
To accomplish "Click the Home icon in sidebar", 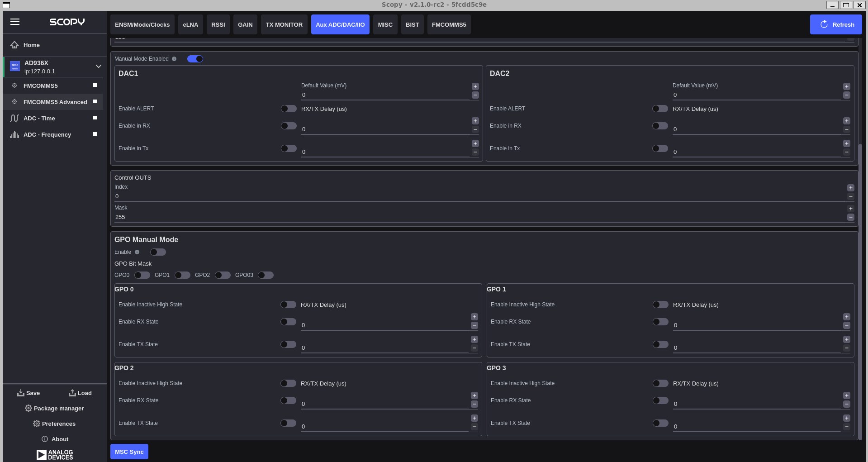I will pyautogui.click(x=14, y=45).
